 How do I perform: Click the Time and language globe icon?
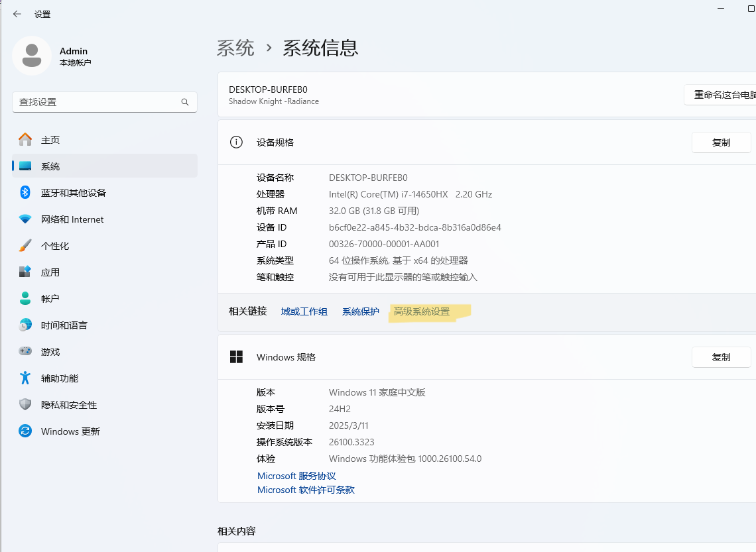(25, 325)
